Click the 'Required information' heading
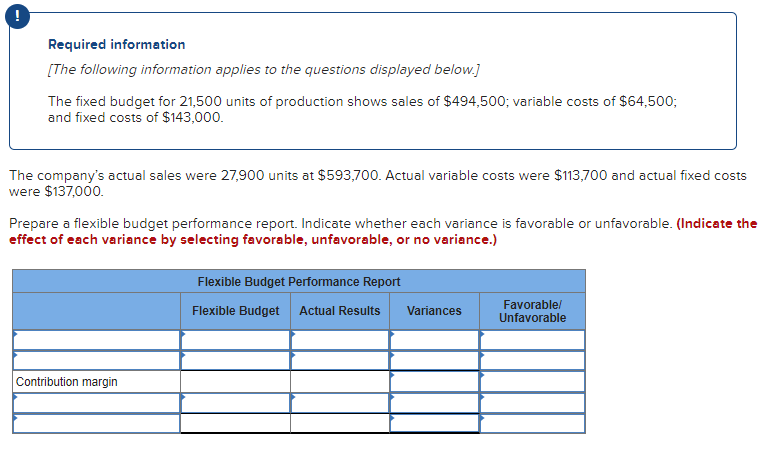The image size is (774, 462). 116,44
